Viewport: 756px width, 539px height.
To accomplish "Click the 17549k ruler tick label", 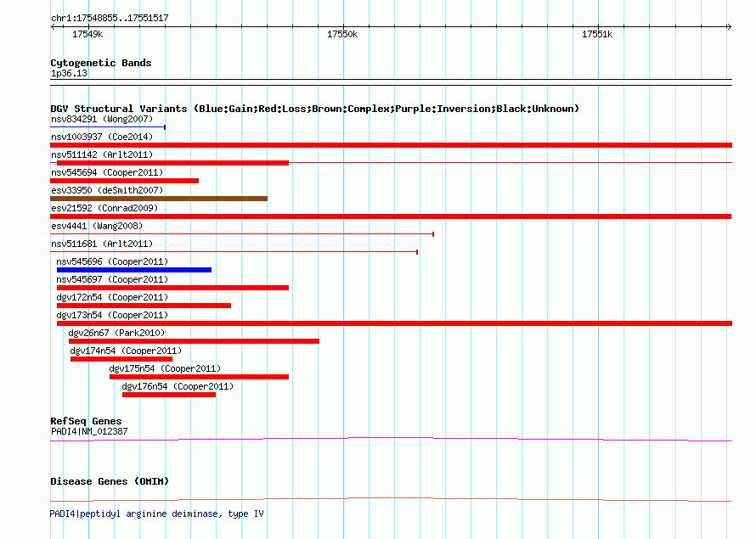I will (87, 34).
